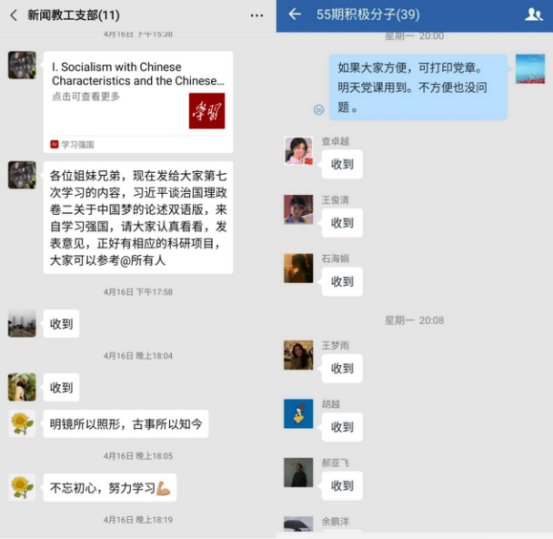
Task: Tap the red 学习 article thumbnail
Action: point(207,111)
